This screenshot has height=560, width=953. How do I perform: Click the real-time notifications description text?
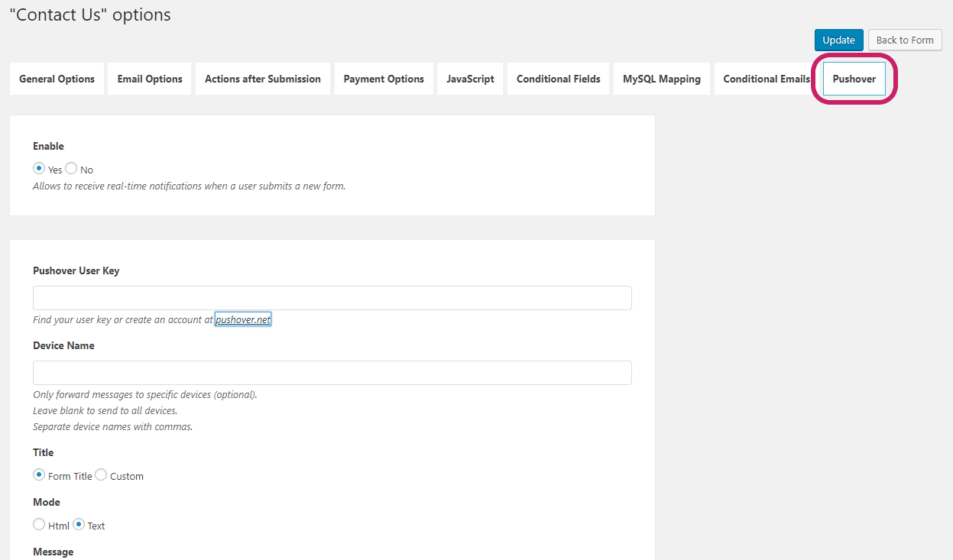pos(190,186)
